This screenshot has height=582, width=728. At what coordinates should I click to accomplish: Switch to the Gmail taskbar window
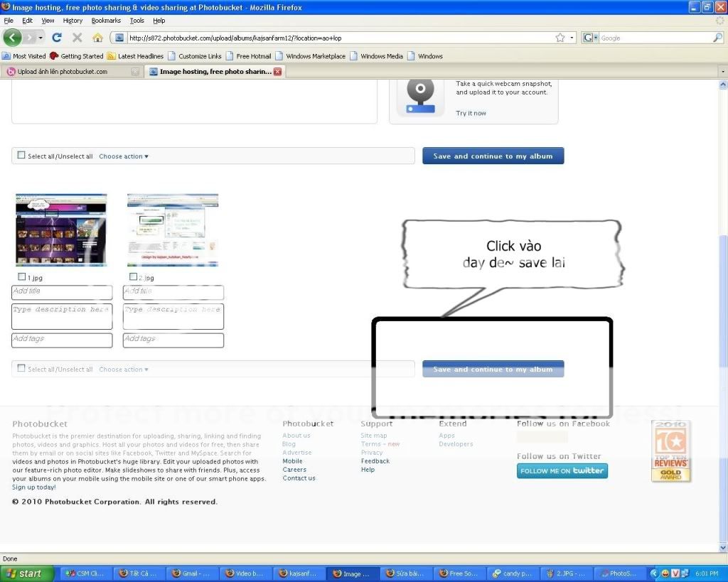pyautogui.click(x=191, y=573)
